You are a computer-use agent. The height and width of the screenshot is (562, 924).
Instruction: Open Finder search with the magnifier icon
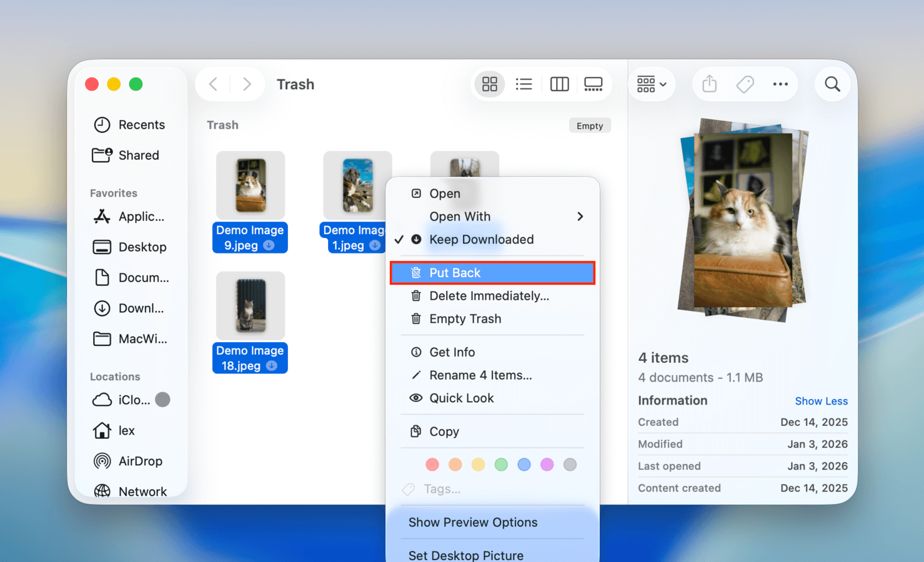point(832,84)
